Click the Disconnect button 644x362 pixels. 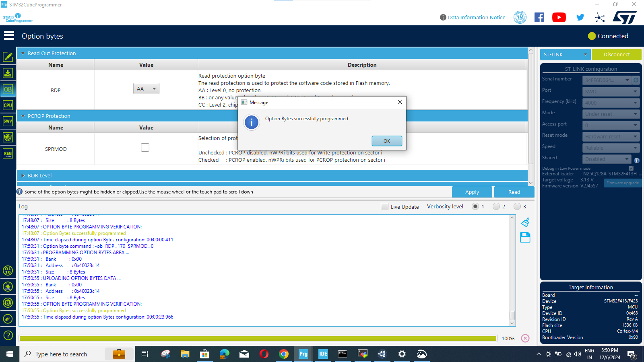click(x=617, y=54)
